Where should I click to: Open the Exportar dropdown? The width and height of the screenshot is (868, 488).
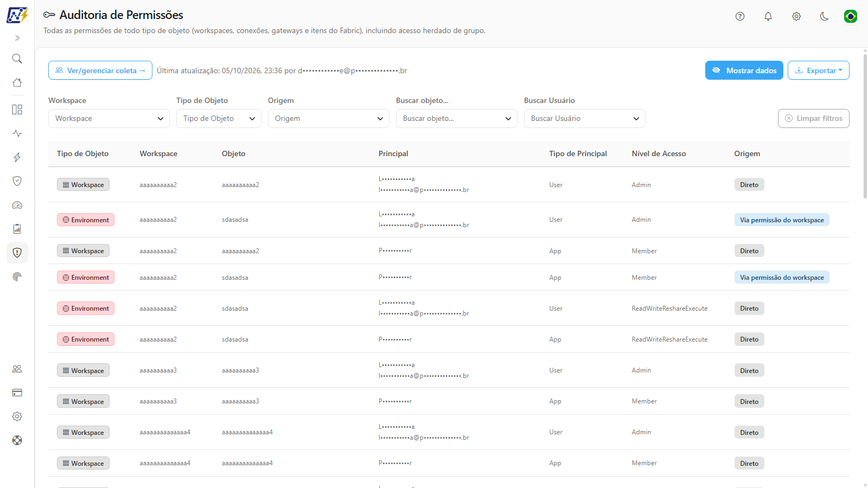(x=819, y=70)
